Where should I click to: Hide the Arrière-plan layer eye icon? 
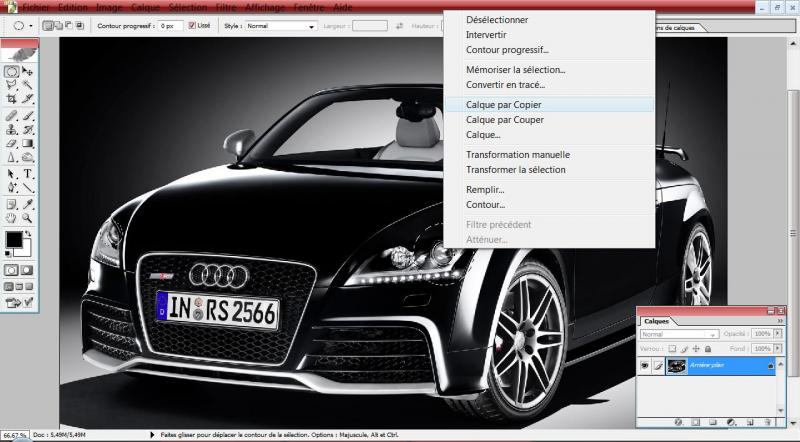645,365
